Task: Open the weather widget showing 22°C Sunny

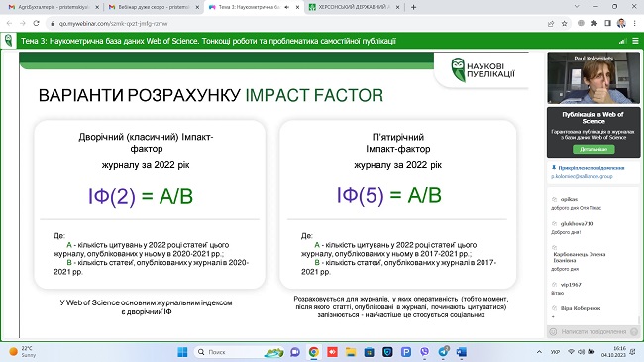Action: point(23,352)
